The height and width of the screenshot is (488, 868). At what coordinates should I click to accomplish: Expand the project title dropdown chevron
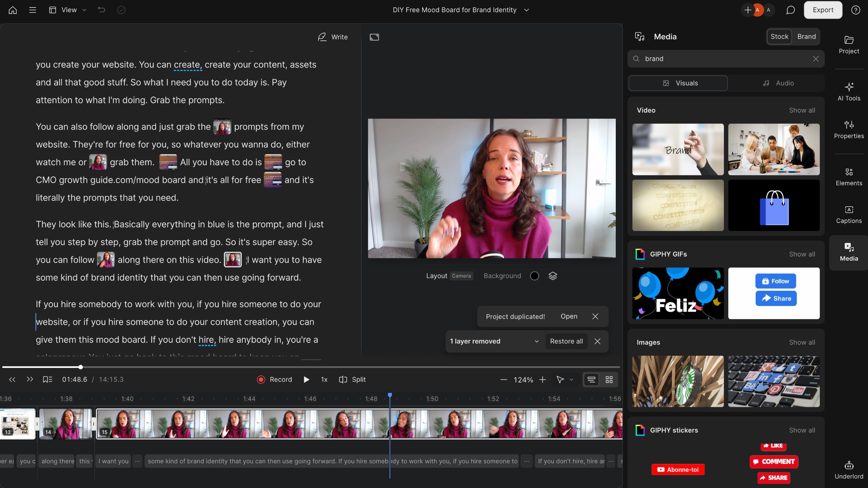(x=526, y=10)
